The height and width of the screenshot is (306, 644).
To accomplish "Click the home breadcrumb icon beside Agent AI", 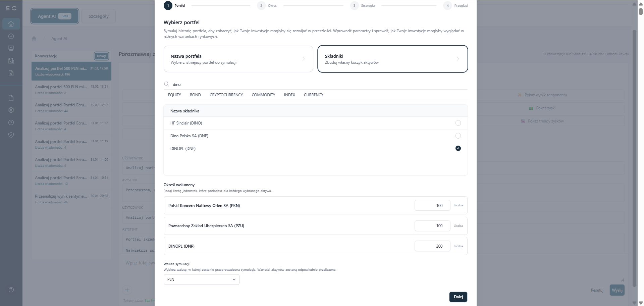I will click(34, 38).
